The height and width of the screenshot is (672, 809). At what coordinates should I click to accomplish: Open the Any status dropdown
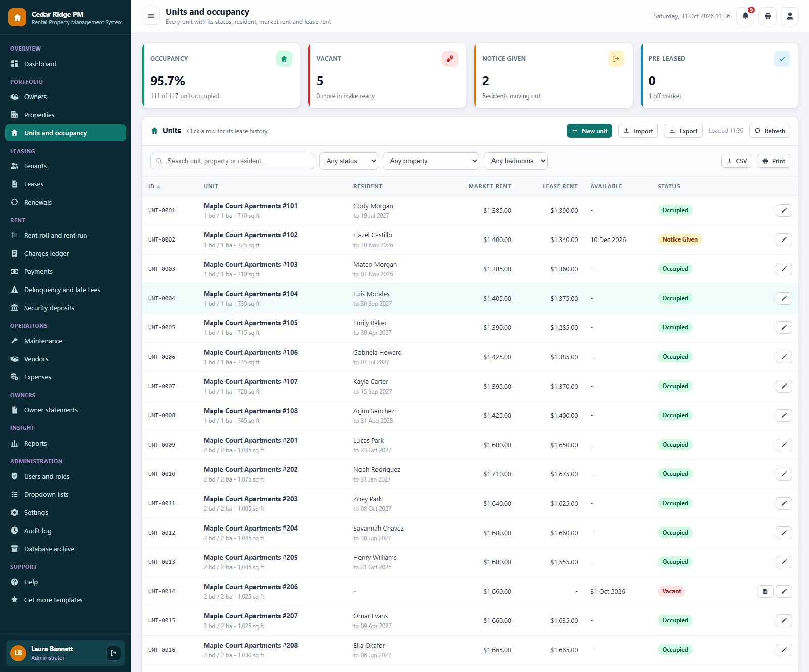pos(348,161)
